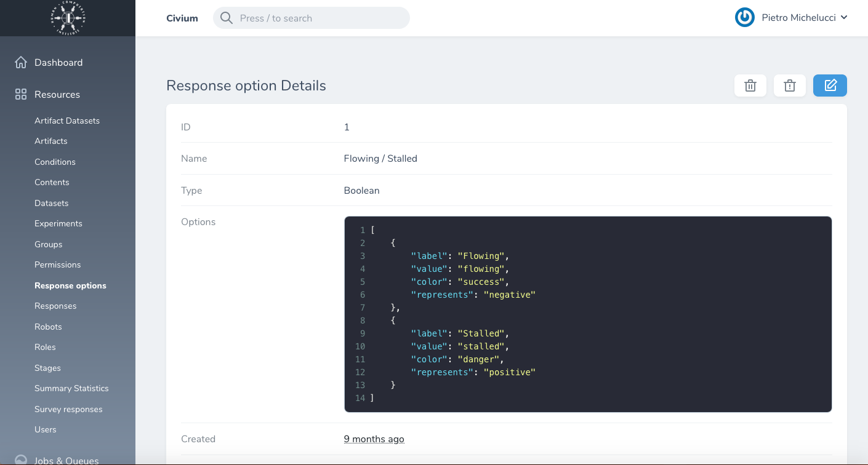Open Users resource
The height and width of the screenshot is (465, 868).
(x=46, y=429)
